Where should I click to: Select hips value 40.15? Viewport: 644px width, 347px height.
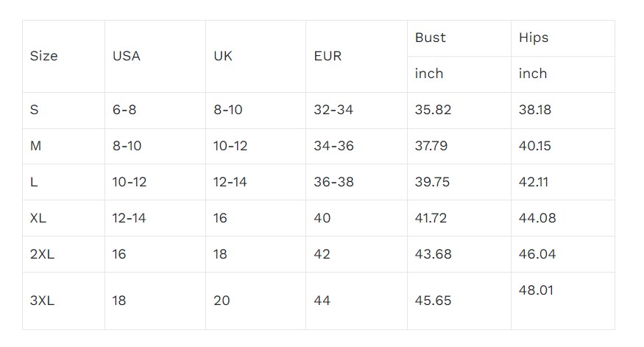pos(535,146)
